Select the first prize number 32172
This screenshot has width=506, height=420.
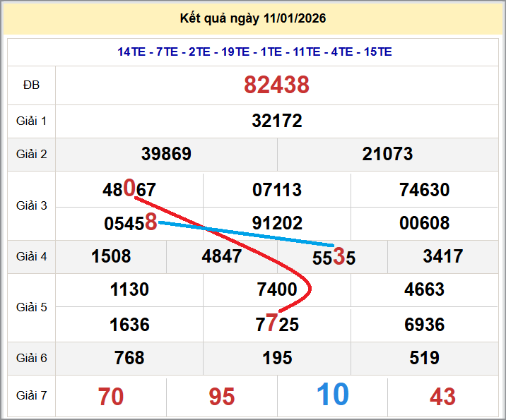(x=276, y=121)
